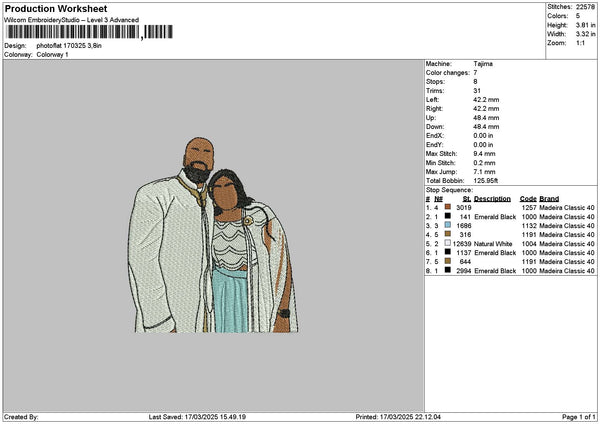The image size is (600, 424).
Task: Click stitch count '12639' in row 5
Action: coord(462,243)
